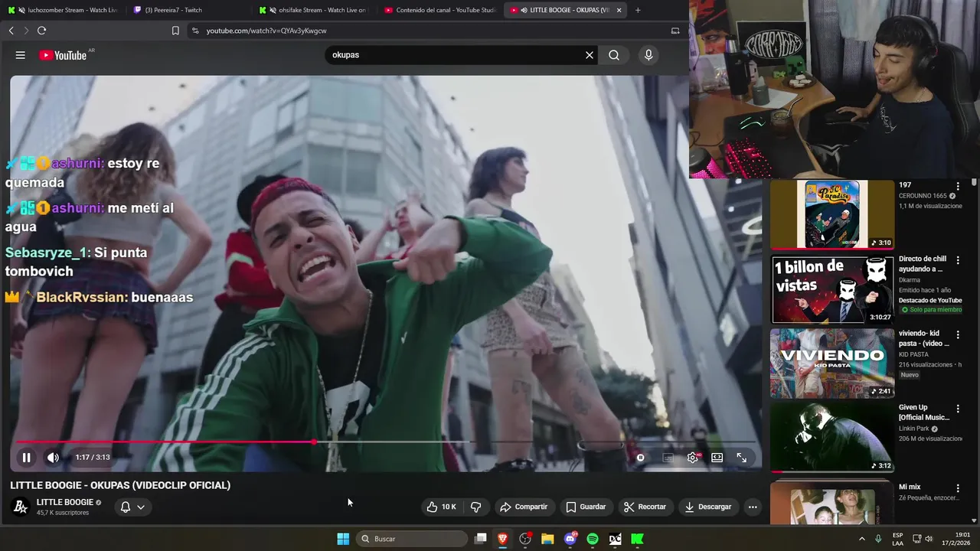Like the video with 10 K likes

pyautogui.click(x=442, y=507)
